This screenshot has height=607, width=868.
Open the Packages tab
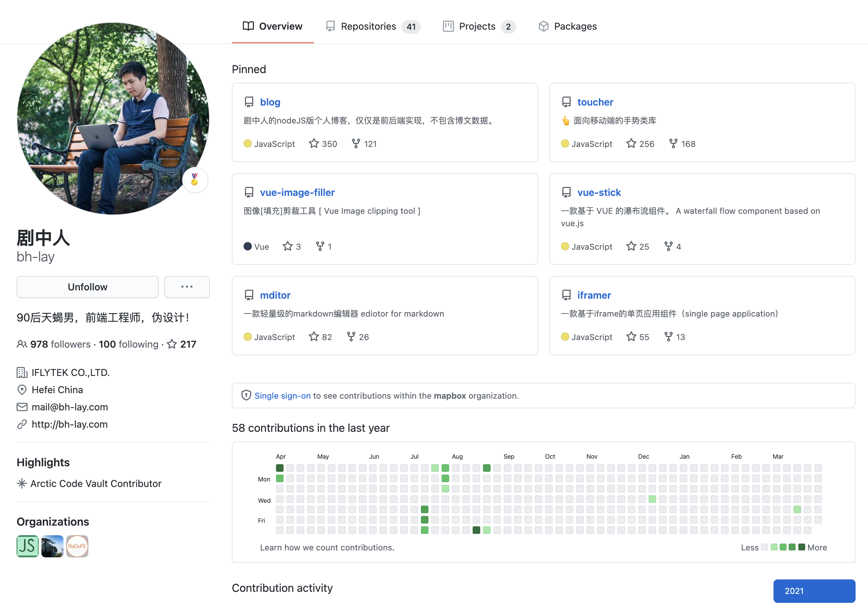coord(568,26)
